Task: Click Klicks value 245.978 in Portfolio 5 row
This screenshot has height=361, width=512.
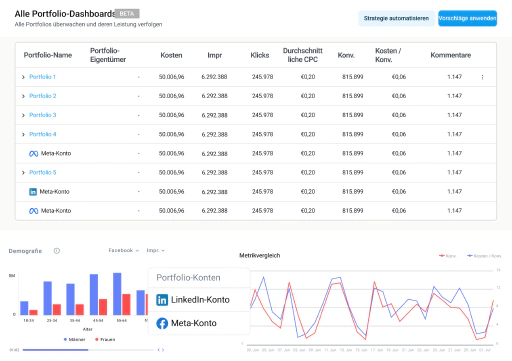Action: pyautogui.click(x=262, y=173)
